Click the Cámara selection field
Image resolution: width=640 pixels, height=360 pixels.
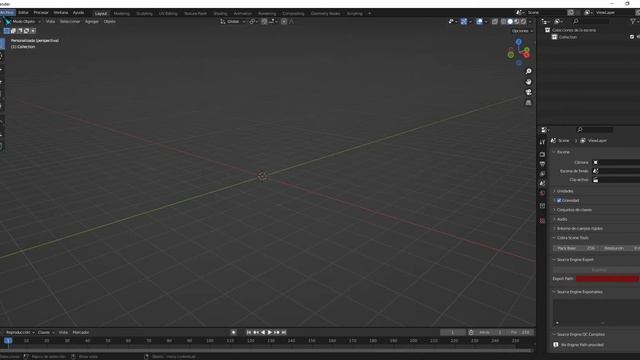[616, 162]
